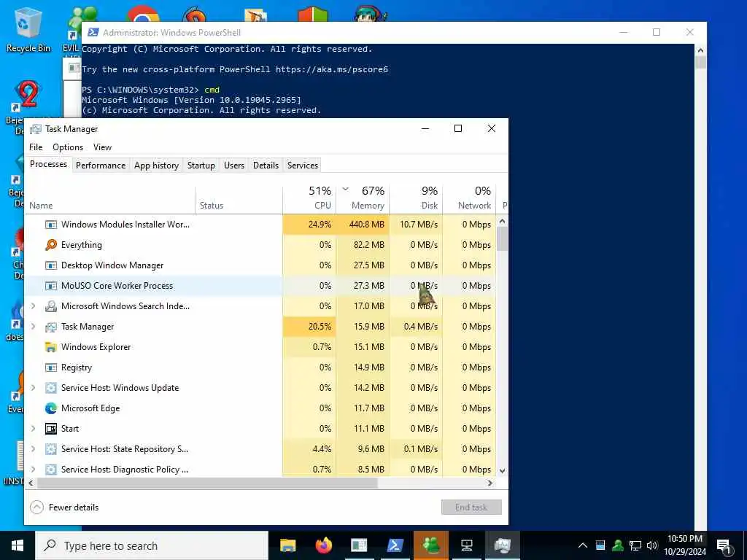The height and width of the screenshot is (560, 747).
Task: Click the Everything process icon
Action: [x=51, y=245]
